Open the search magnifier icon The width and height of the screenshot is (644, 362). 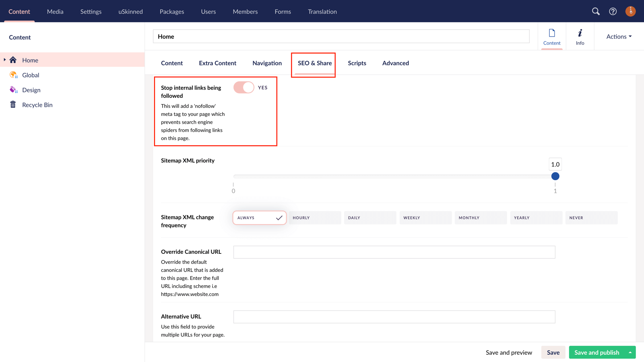pyautogui.click(x=596, y=11)
